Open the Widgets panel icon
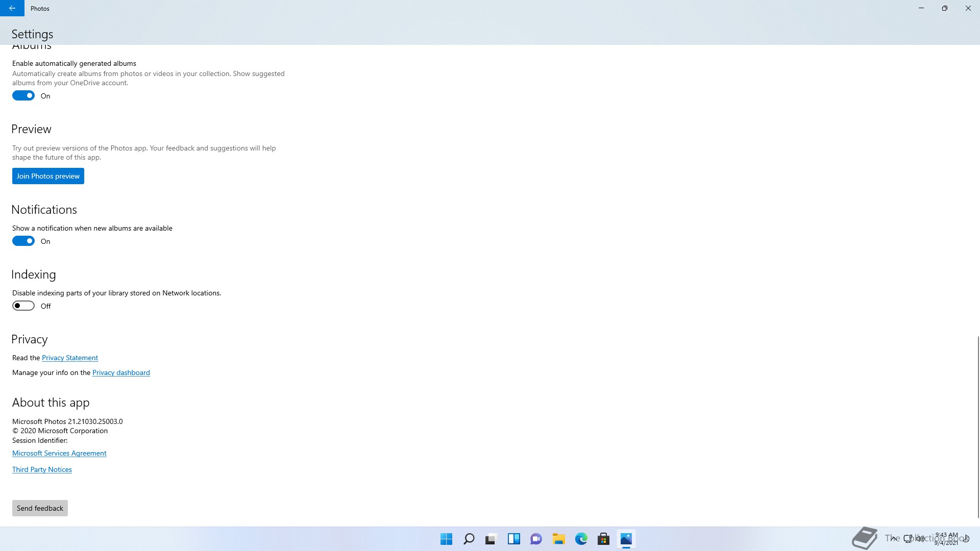Screen dimensions: 980x551 [x=513, y=539]
